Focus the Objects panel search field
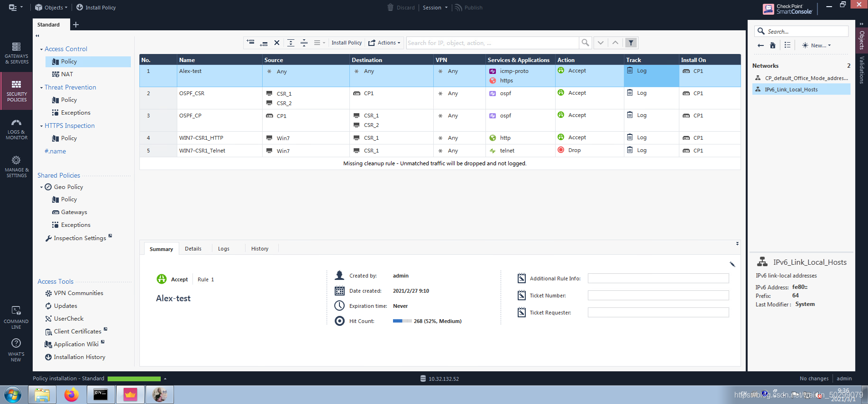Screen dimensions: 868x404 pos(801,31)
